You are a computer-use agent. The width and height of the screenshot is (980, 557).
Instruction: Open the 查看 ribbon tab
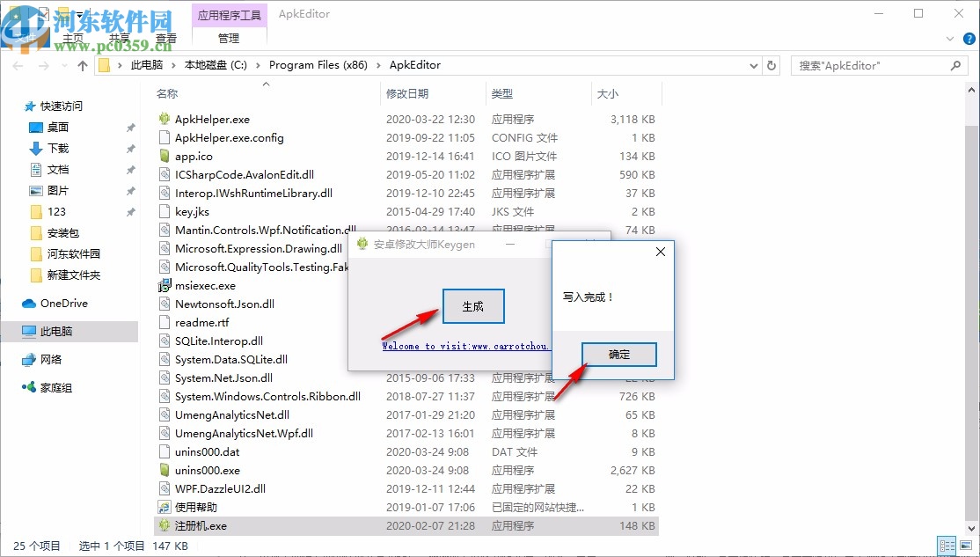pyautogui.click(x=166, y=38)
